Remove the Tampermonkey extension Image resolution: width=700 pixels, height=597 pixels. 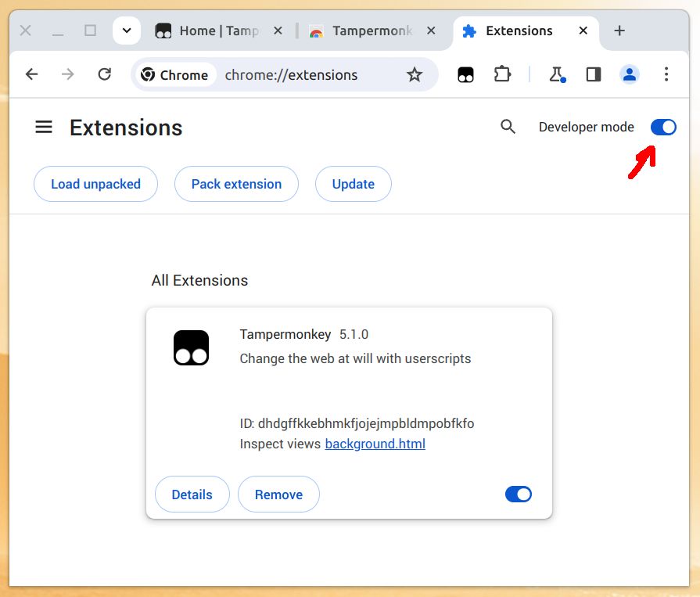point(278,495)
